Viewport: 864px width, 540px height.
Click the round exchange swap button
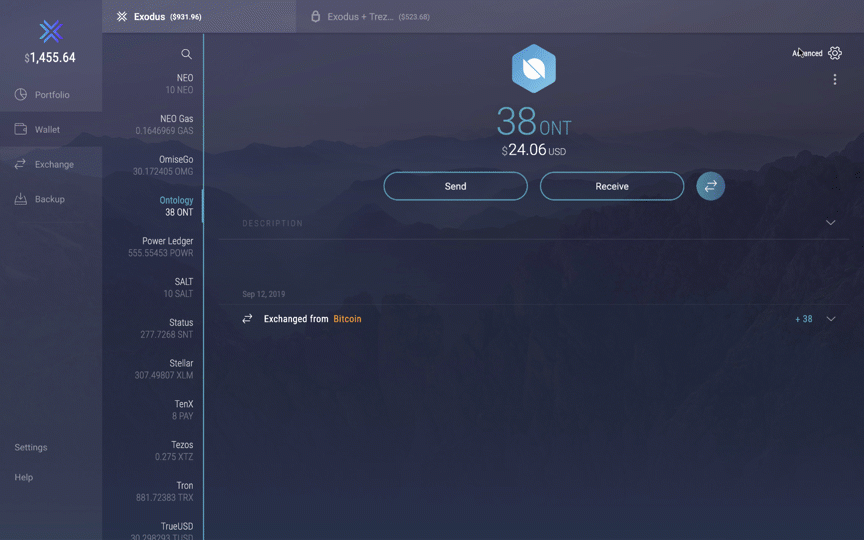coord(710,186)
